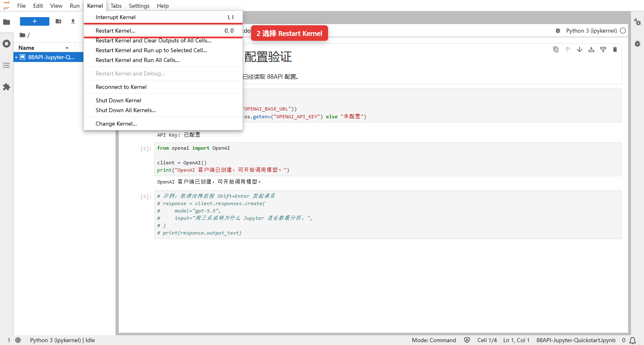Image resolution: width=644 pixels, height=345 pixels.
Task: Create a new folder in file browser
Action: tap(58, 21)
